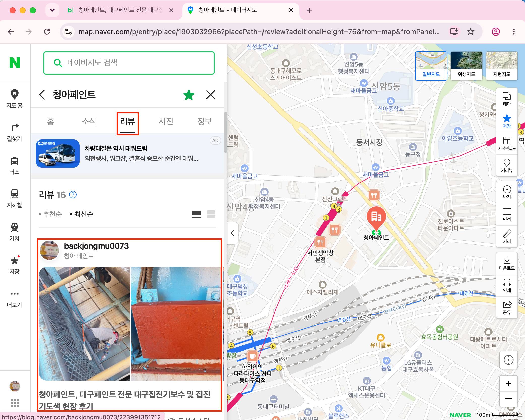Share the map with 공유 icon
The width and height of the screenshot is (525, 420).
[507, 307]
